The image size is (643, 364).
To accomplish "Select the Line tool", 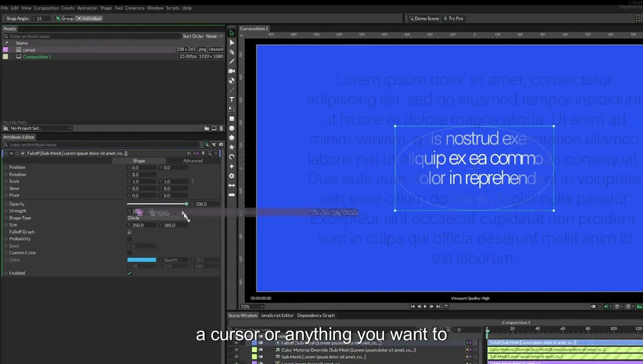I will [x=231, y=90].
